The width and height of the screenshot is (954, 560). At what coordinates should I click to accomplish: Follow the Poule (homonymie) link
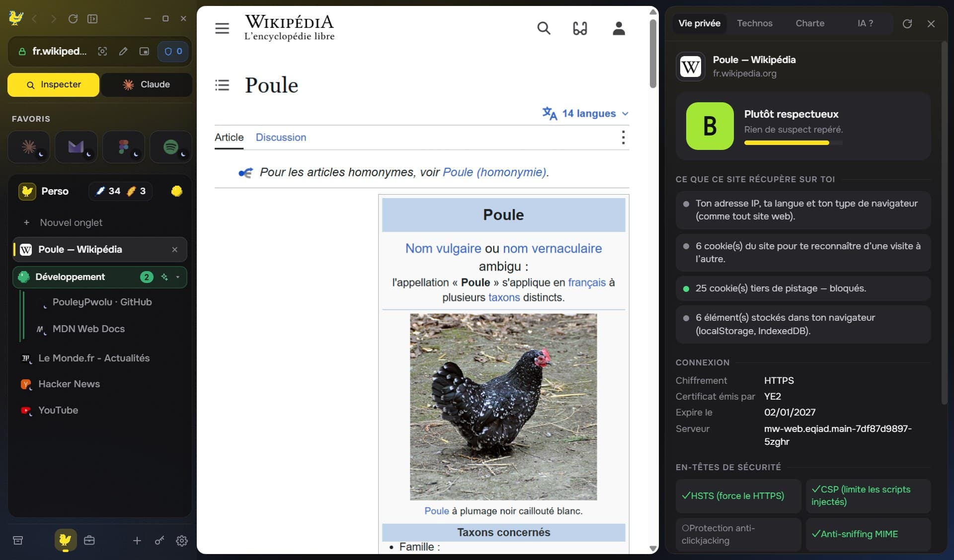click(x=494, y=172)
